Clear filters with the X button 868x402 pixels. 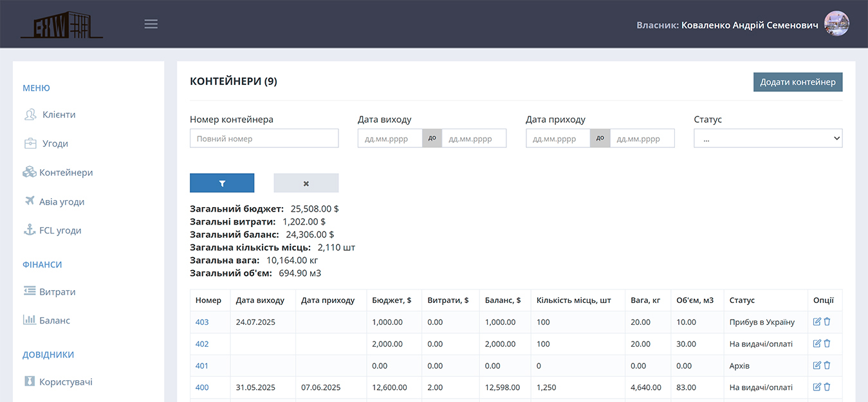coord(306,183)
